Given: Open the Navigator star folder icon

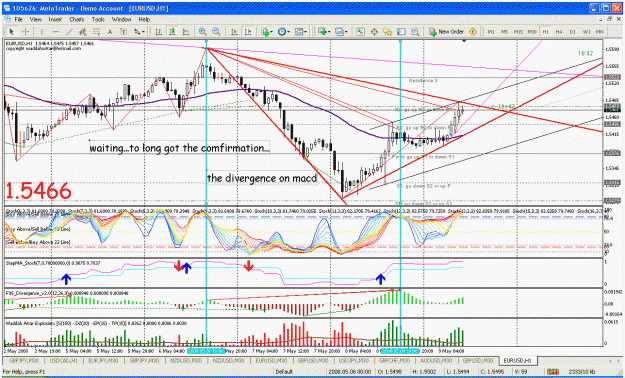Looking at the screenshot, I should (387, 32).
